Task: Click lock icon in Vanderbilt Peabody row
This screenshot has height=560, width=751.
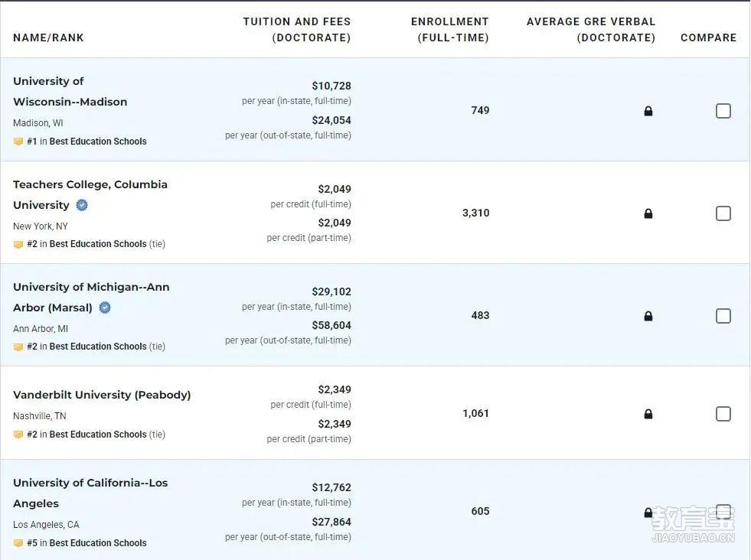Action: click(x=648, y=414)
